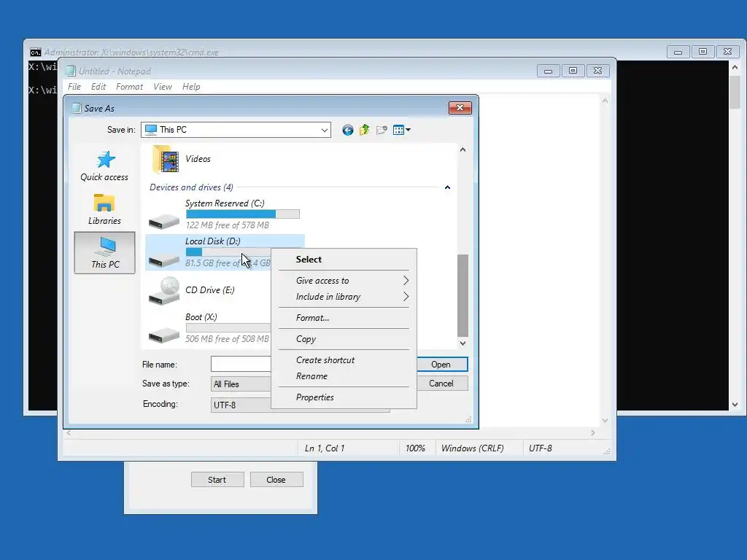Open the View Menu icon in Save As
The height and width of the screenshot is (560, 747).
(x=399, y=130)
